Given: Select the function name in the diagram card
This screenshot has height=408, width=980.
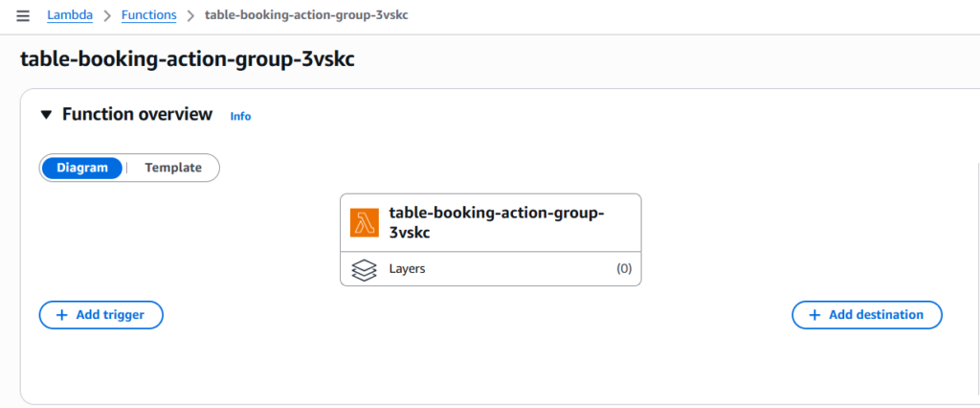Looking at the screenshot, I should [497, 222].
